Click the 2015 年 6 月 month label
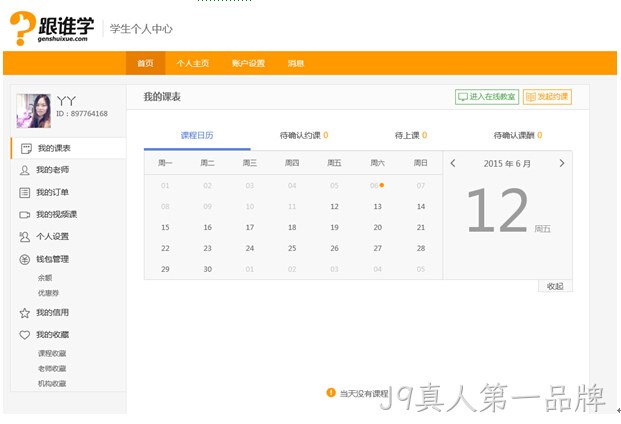 click(x=507, y=164)
